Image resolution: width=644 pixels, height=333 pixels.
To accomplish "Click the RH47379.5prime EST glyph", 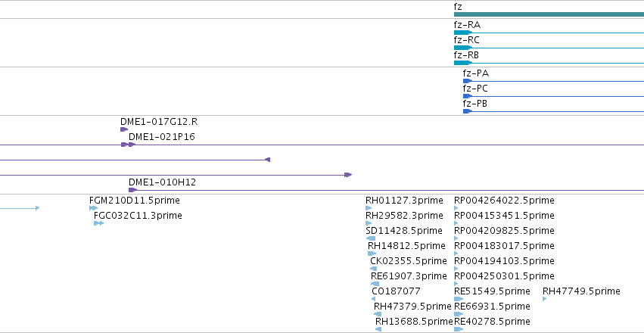I will click(x=378, y=314).
